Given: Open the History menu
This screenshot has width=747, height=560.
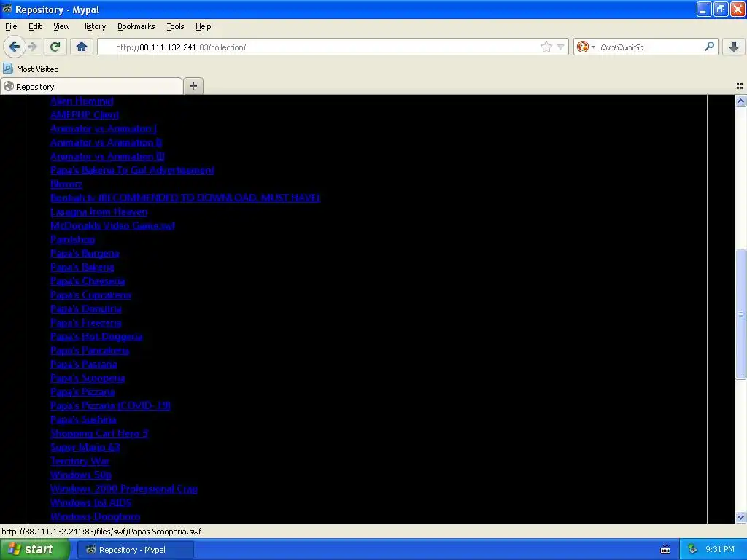Looking at the screenshot, I should pyautogui.click(x=93, y=26).
